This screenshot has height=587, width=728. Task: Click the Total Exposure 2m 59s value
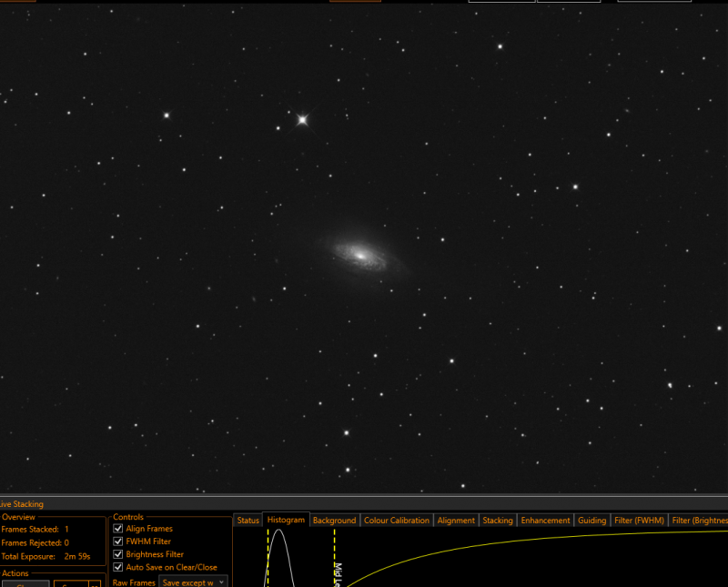[77, 556]
